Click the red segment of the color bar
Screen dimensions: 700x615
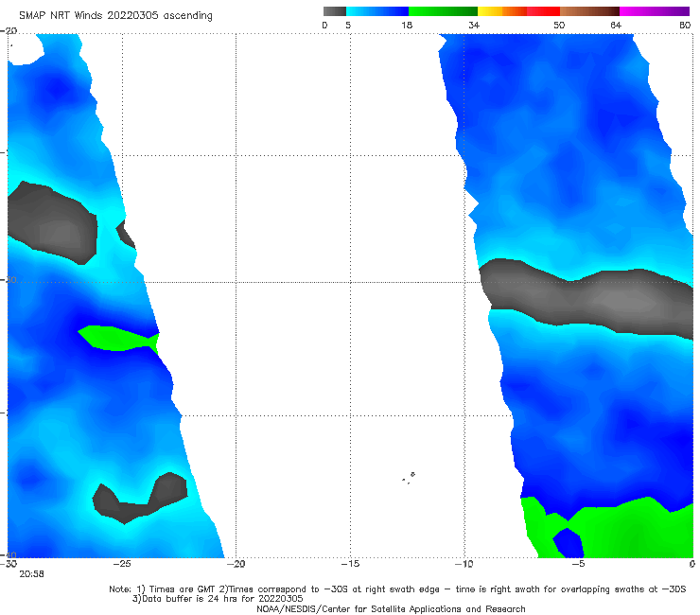[543, 11]
